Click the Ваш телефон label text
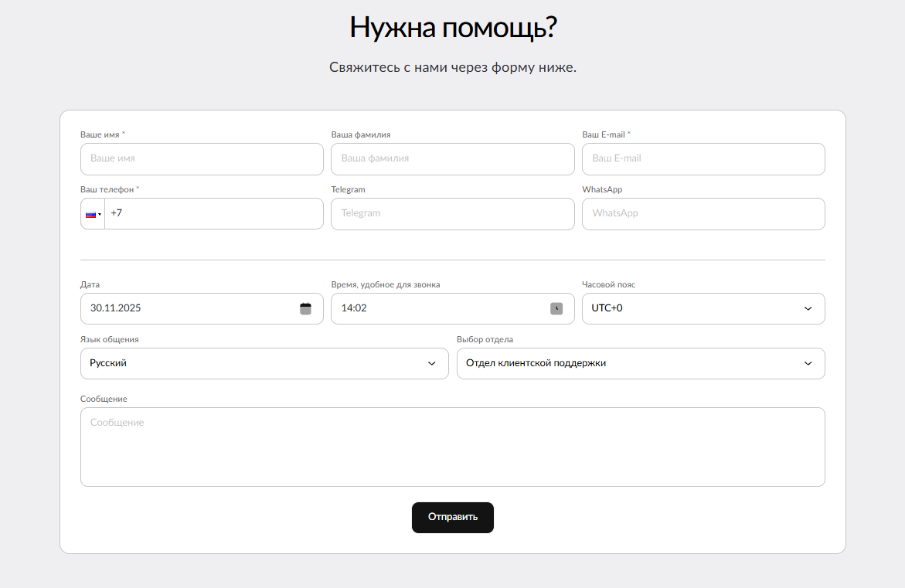This screenshot has height=588, width=905. pyautogui.click(x=107, y=189)
